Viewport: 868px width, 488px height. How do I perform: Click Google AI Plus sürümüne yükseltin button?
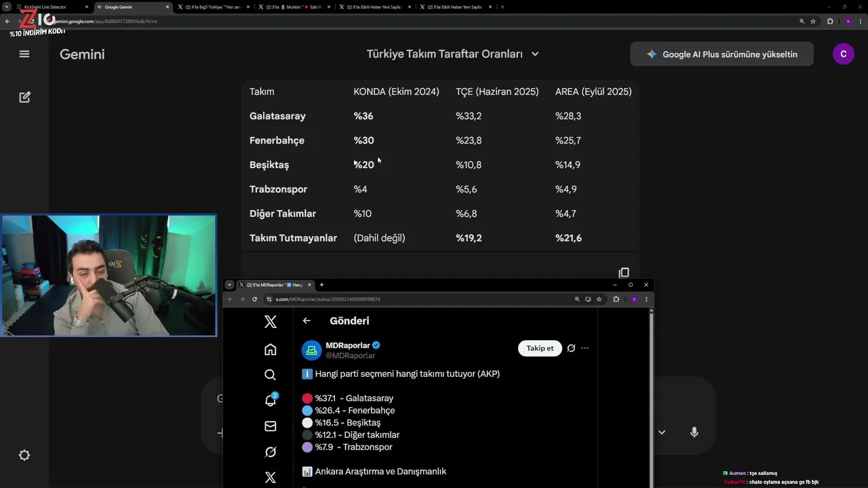click(x=722, y=54)
